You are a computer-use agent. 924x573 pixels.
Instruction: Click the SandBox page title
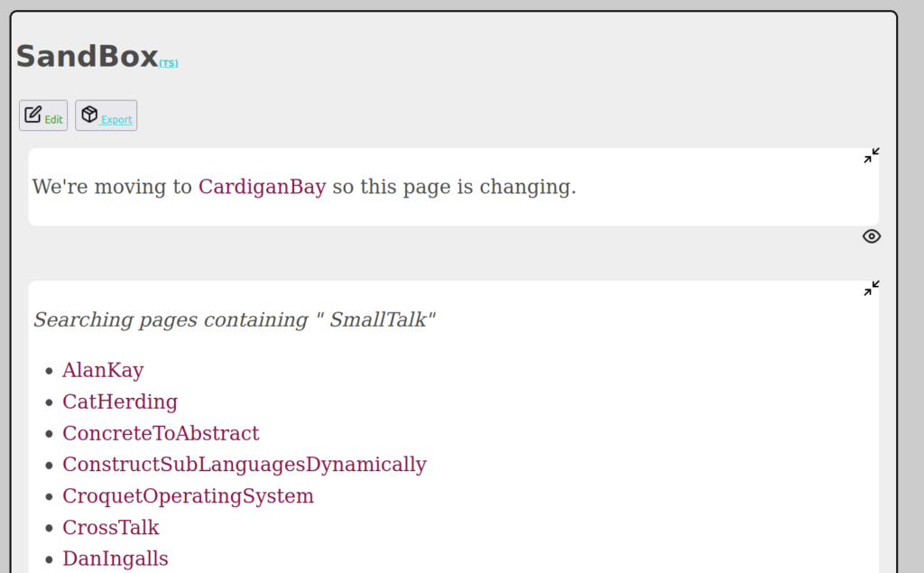(88, 57)
